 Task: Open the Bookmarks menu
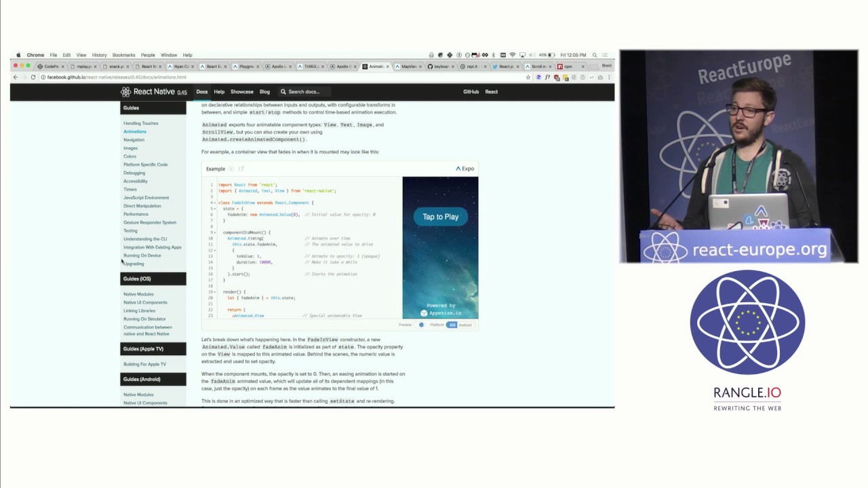124,55
